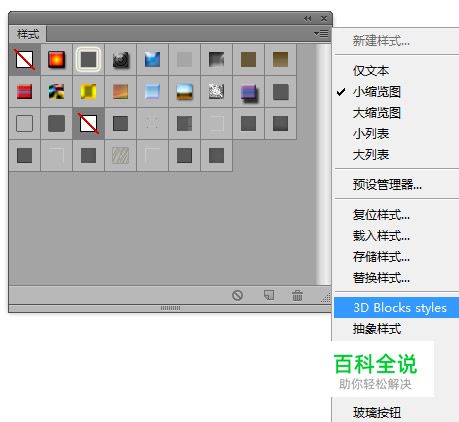Apply the diagonal hatched pattern style
Screen dimensions: 459x422
tap(120, 155)
